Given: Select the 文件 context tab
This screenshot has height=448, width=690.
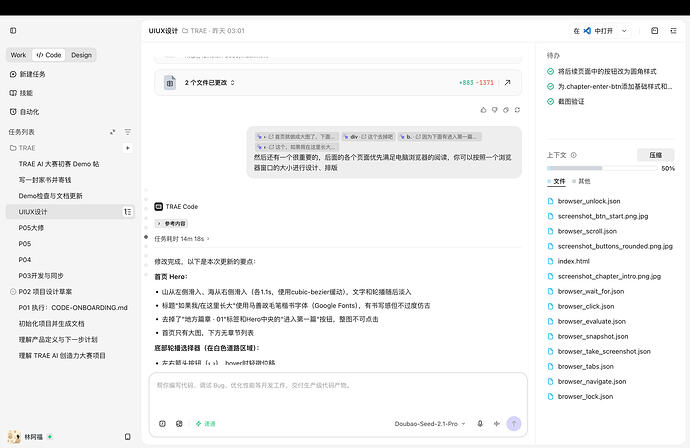Looking at the screenshot, I should pyautogui.click(x=557, y=181).
